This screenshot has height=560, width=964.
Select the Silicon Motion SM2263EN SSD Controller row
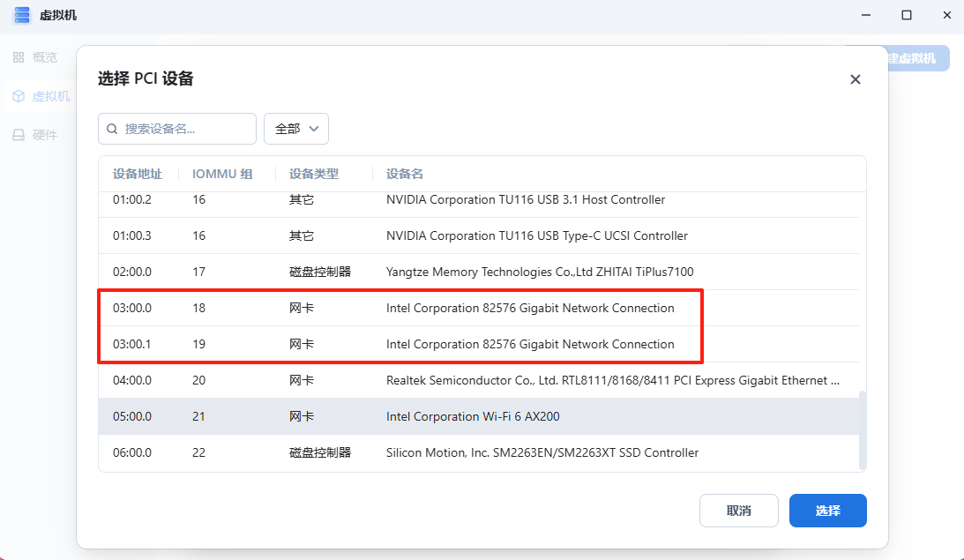pos(479,453)
